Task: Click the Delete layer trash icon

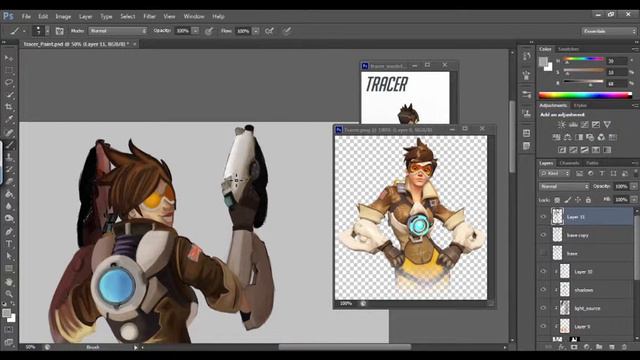Action: 624,347
